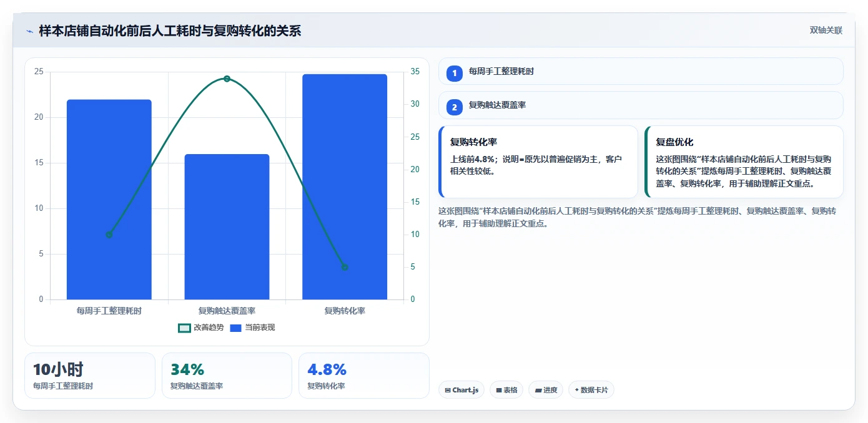Screen dimensions: 868x423
Task: Click the left axis value 25
Action: 39,72
